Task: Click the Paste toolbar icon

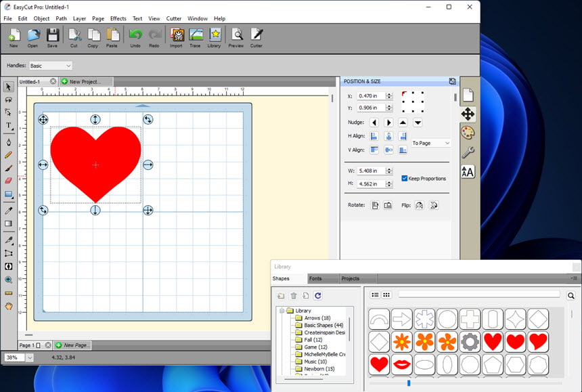Action: (x=112, y=37)
